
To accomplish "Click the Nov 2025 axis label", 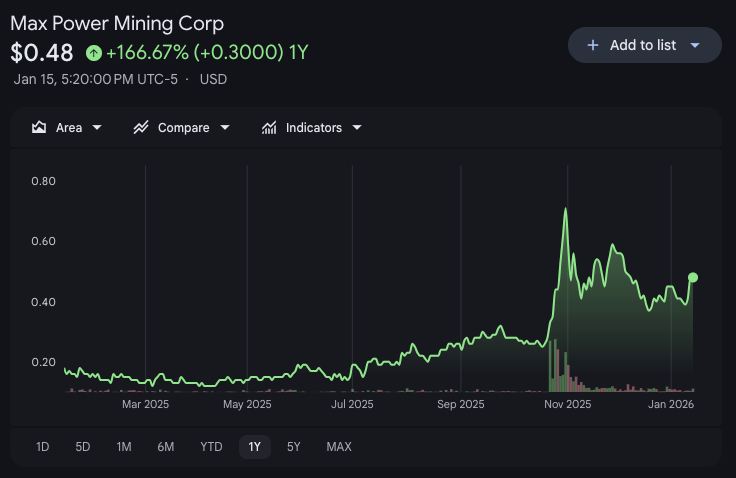I will [568, 404].
